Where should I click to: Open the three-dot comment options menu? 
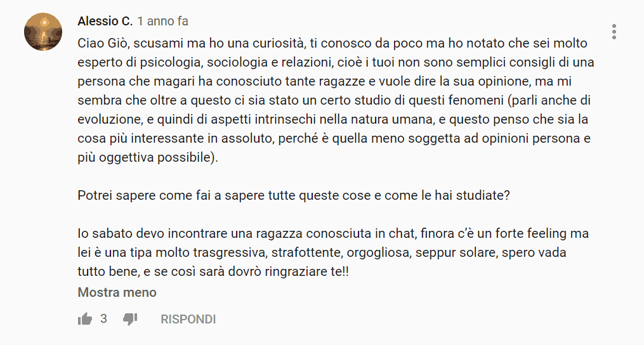pyautogui.click(x=614, y=32)
